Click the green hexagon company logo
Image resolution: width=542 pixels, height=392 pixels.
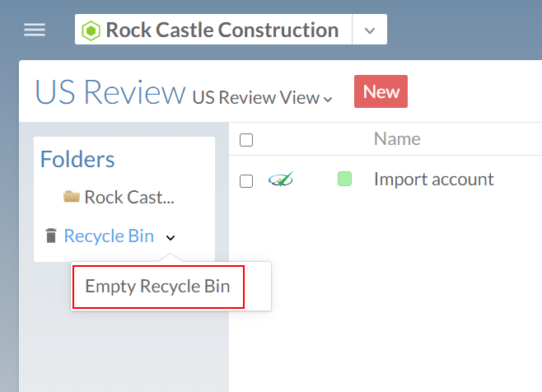[x=91, y=31]
